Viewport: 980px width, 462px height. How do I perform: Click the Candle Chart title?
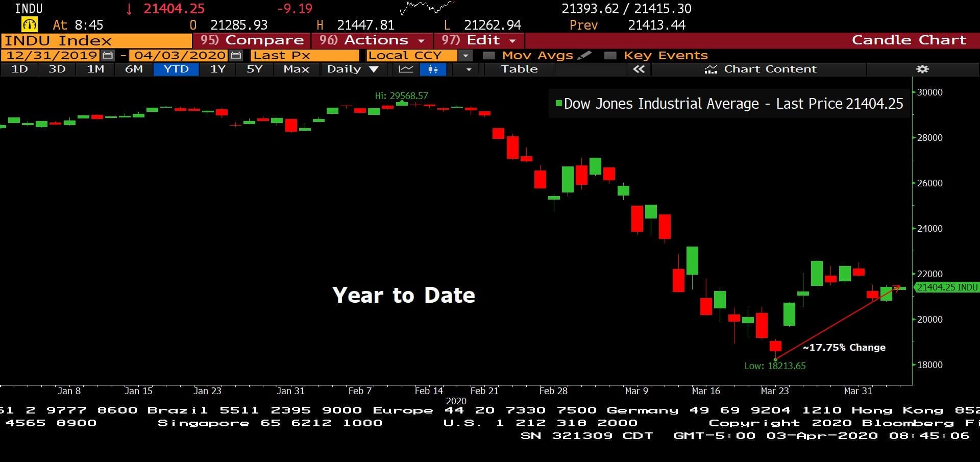pyautogui.click(x=909, y=40)
